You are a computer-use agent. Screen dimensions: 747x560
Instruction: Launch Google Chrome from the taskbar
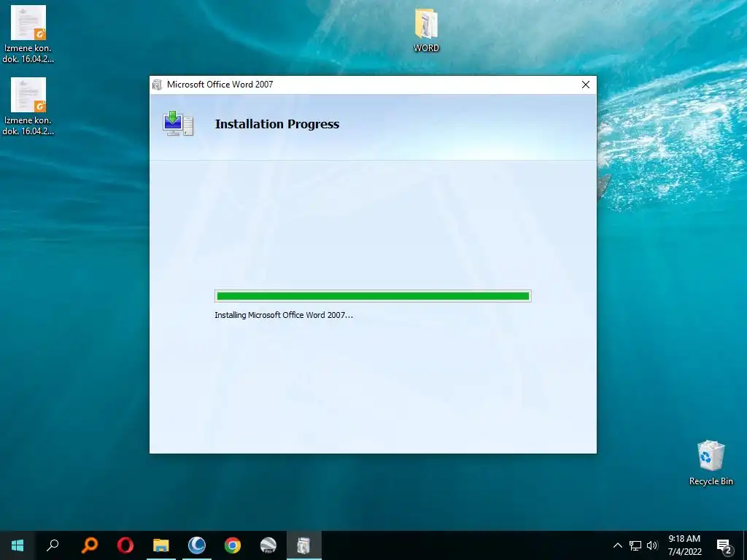click(x=233, y=545)
